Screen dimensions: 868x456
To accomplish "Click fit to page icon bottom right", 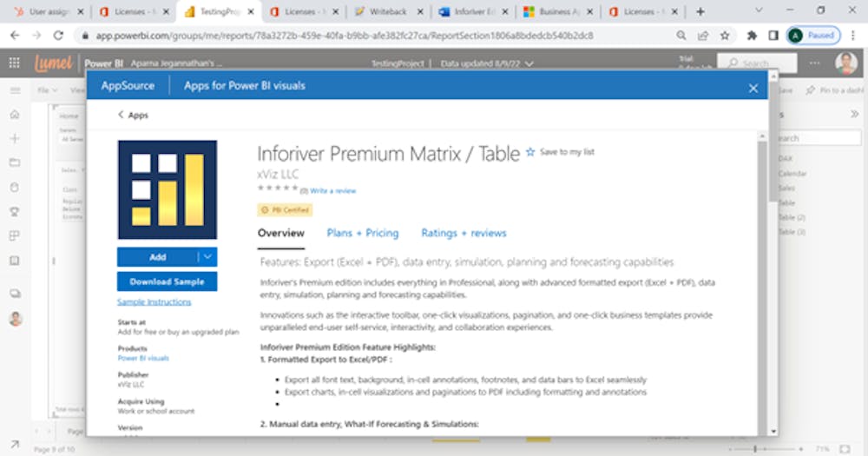I will click(x=845, y=449).
